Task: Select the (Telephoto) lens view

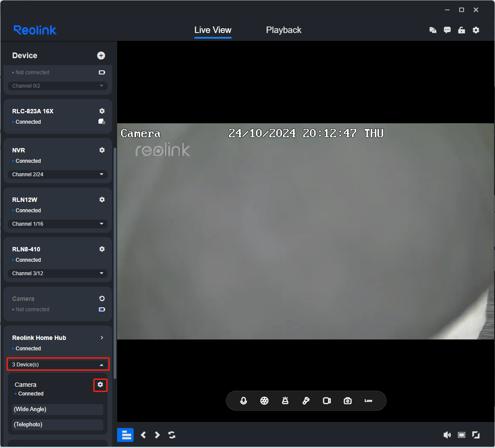Action: (x=58, y=425)
